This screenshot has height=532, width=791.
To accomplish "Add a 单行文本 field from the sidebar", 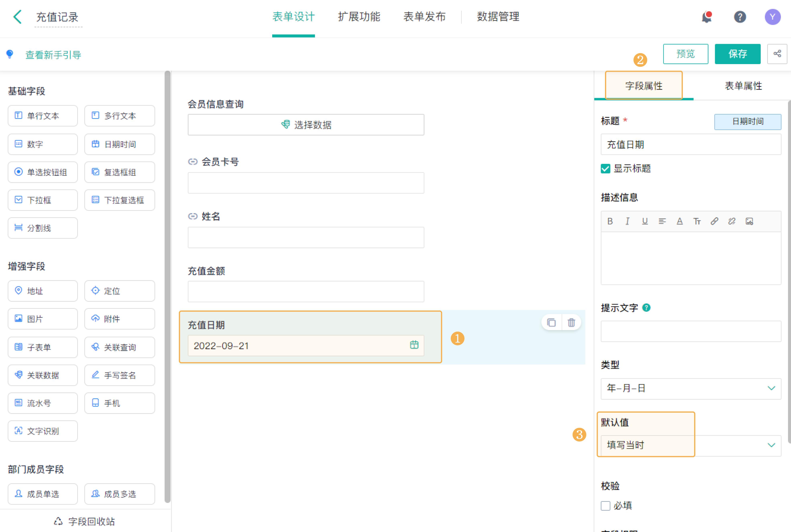I will [x=42, y=116].
